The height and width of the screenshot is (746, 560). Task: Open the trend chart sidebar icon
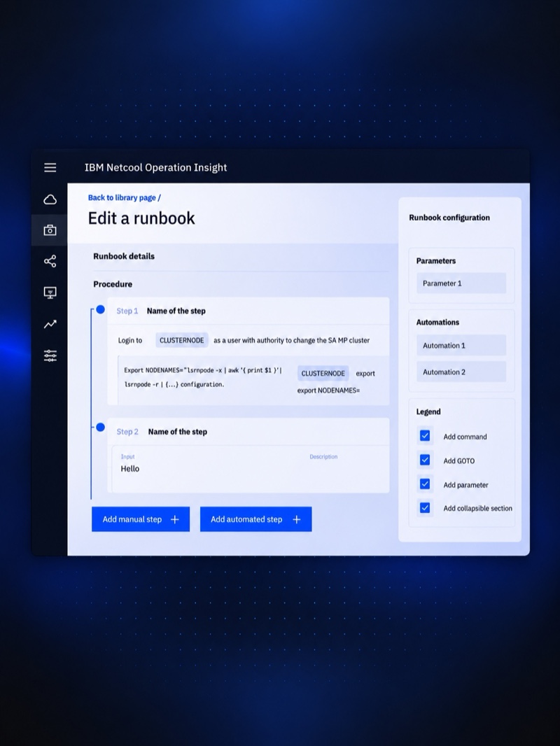tap(50, 324)
